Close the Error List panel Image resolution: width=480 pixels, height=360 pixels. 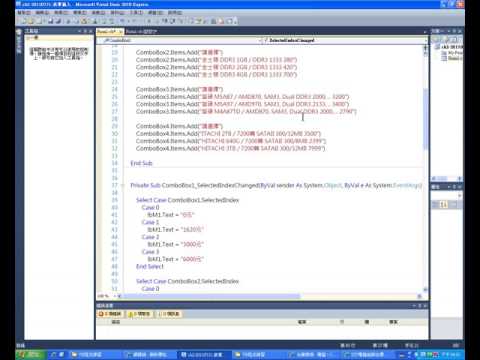(425, 305)
